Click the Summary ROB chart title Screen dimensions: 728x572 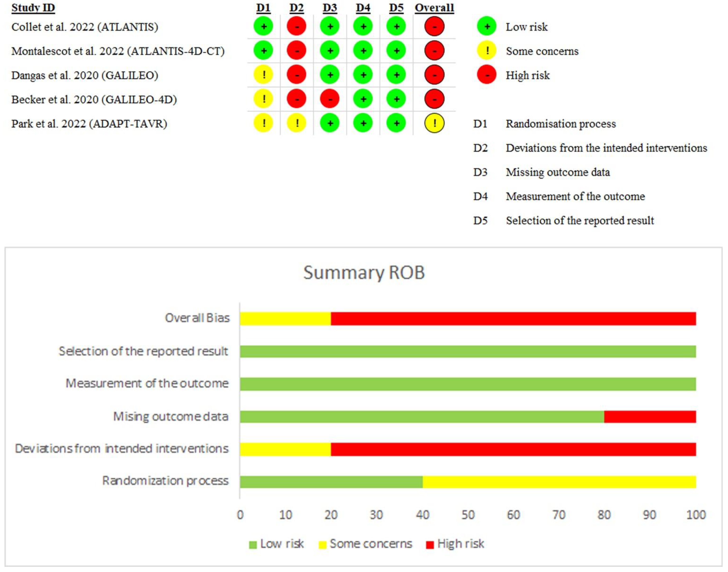(364, 272)
